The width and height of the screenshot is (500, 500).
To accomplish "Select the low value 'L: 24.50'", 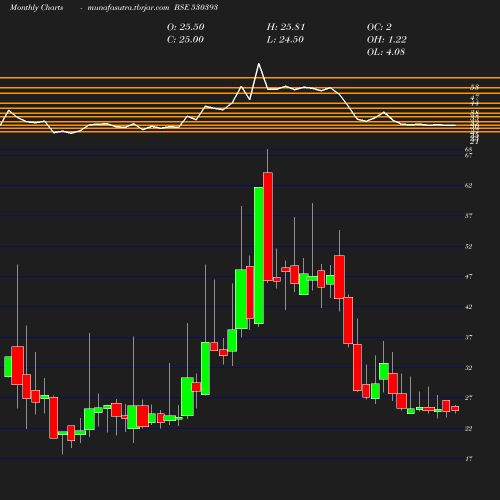I will 285,40.
